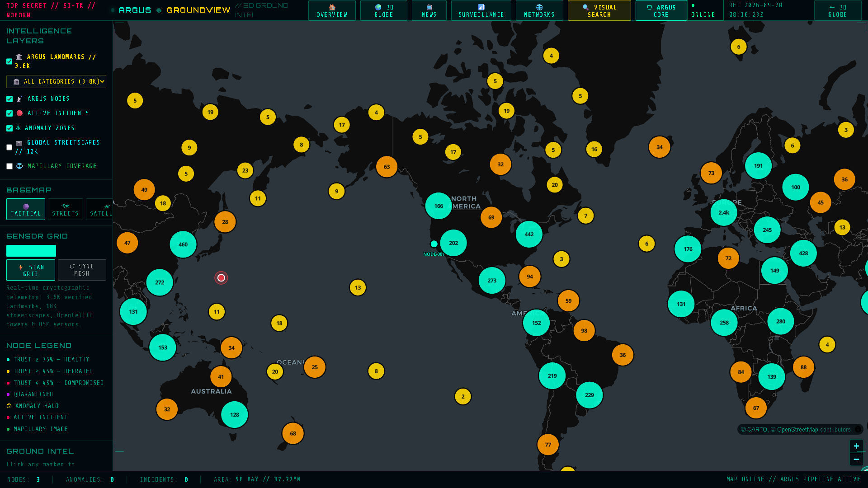The image size is (868, 488).
Task: Open the 229 cluster in Brazil
Action: (x=589, y=395)
